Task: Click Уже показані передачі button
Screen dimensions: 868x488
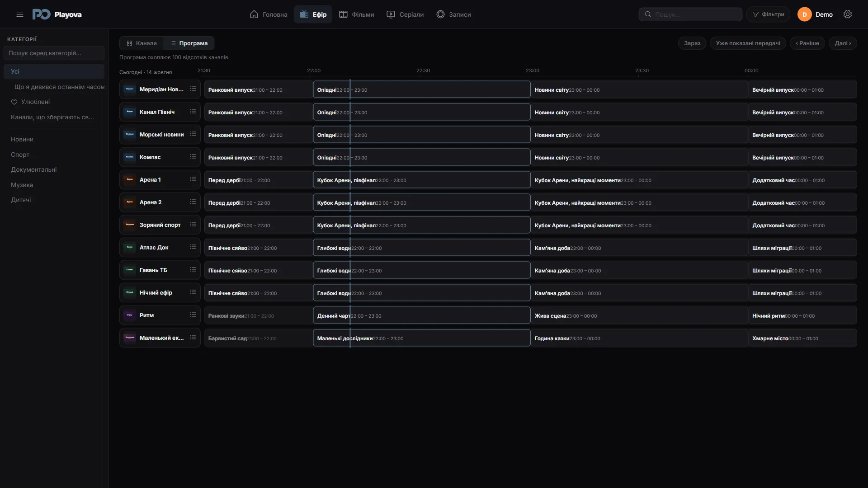Action: 748,43
